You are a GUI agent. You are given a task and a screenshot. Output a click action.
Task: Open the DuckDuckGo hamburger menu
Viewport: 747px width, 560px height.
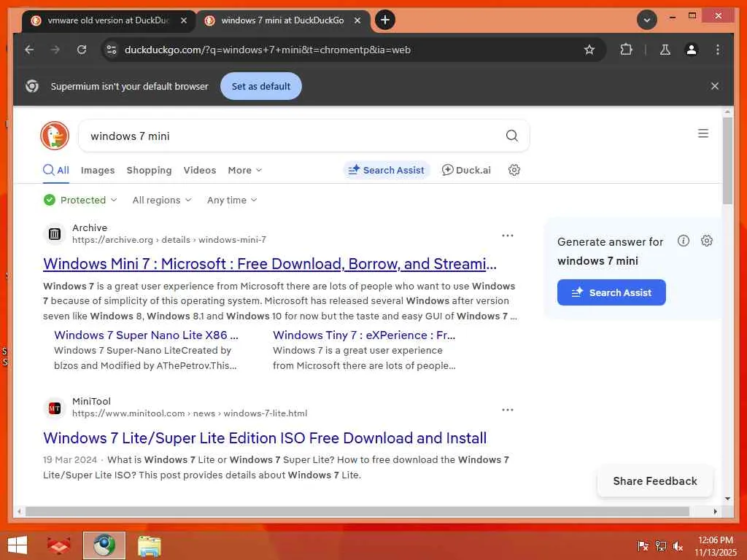(x=703, y=133)
